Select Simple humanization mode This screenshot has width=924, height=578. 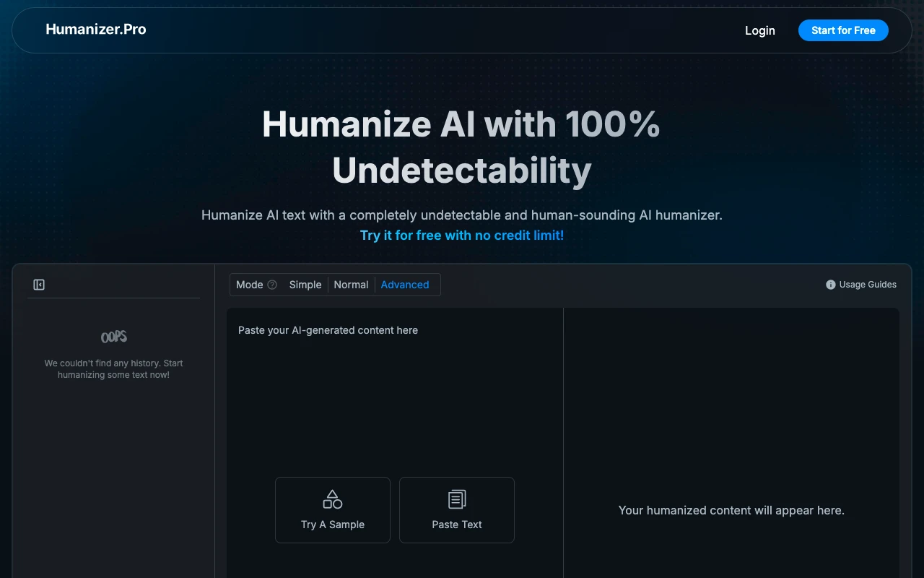[305, 285]
